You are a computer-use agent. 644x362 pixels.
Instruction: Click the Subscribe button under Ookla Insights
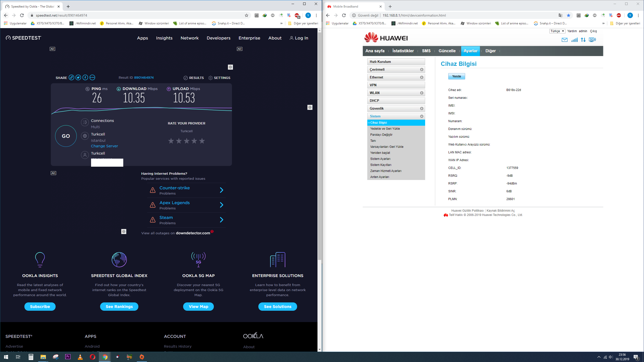(x=40, y=306)
